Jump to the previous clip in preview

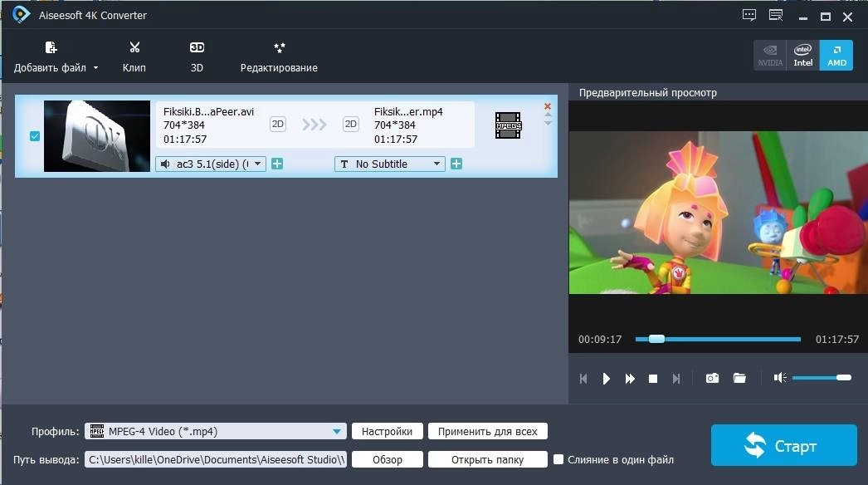583,379
